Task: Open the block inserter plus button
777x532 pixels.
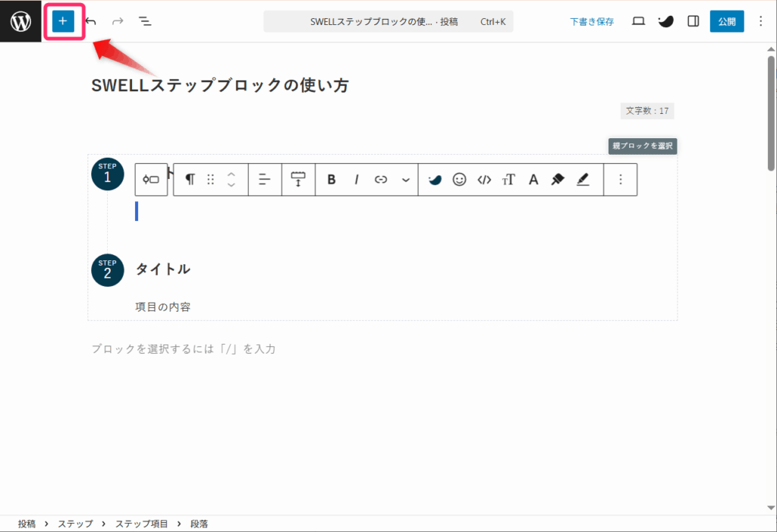Action: click(x=63, y=21)
